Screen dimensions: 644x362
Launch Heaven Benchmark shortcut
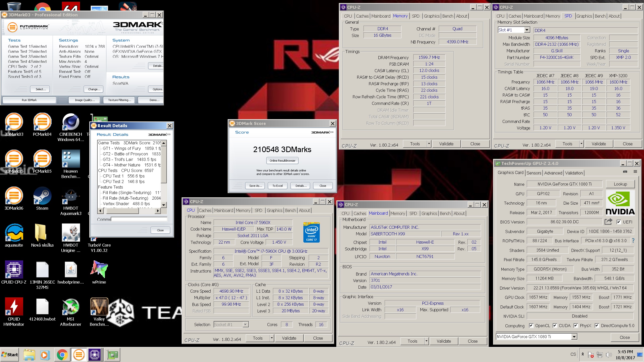(x=71, y=164)
